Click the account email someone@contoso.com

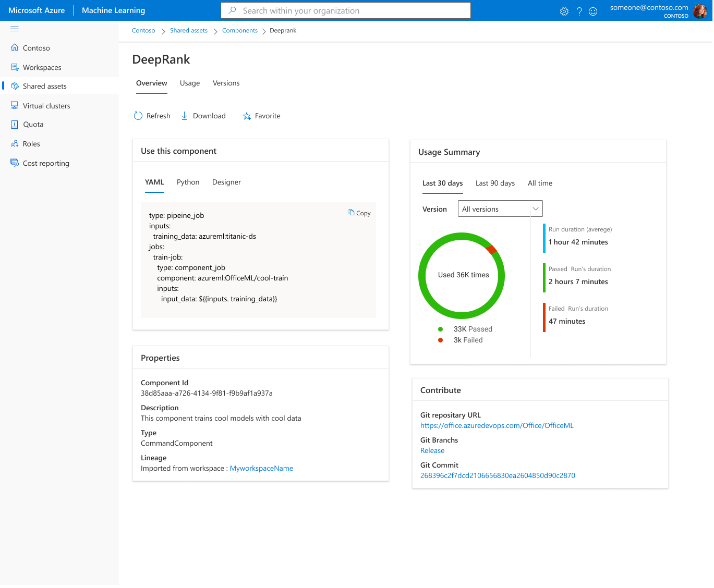point(649,7)
